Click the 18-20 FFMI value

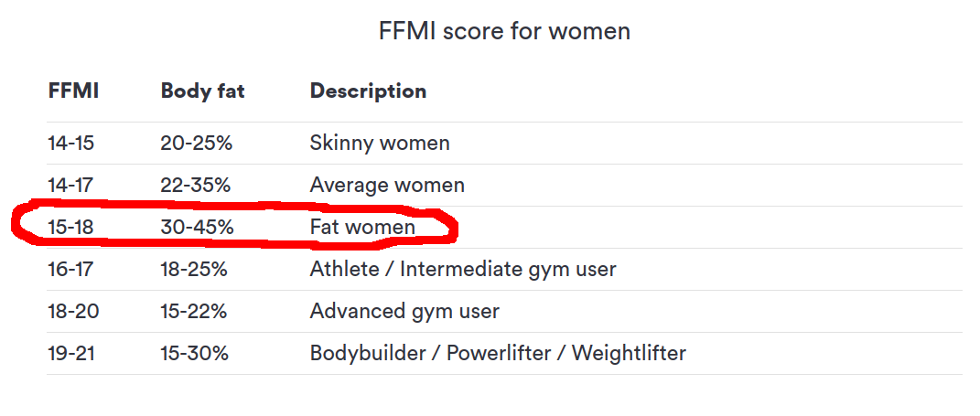[73, 312]
